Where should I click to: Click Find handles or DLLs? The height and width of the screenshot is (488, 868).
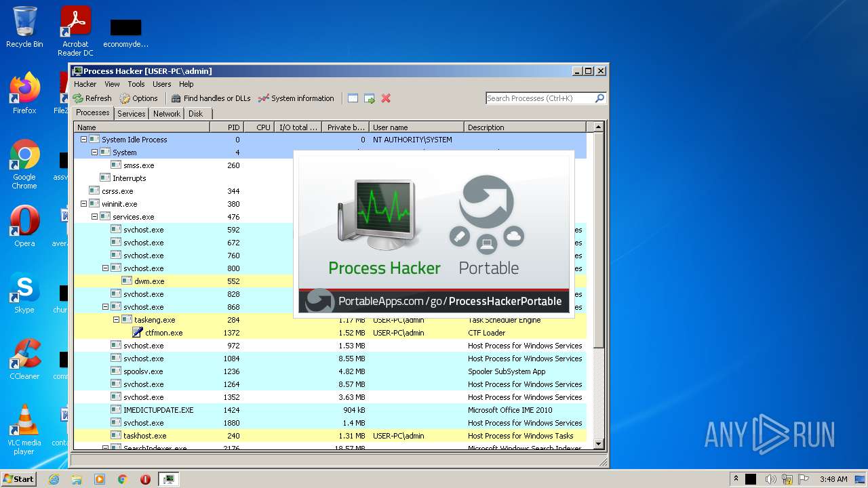coord(211,98)
